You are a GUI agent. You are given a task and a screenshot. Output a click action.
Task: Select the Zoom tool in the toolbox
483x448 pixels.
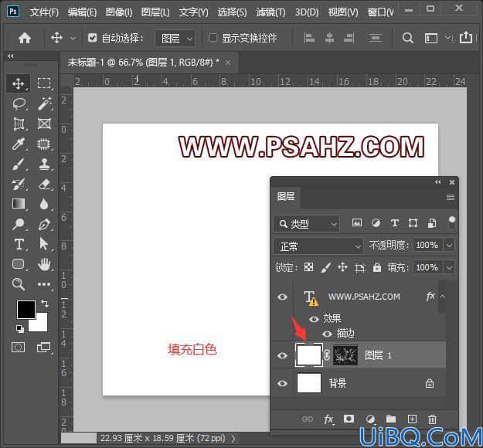click(x=19, y=284)
